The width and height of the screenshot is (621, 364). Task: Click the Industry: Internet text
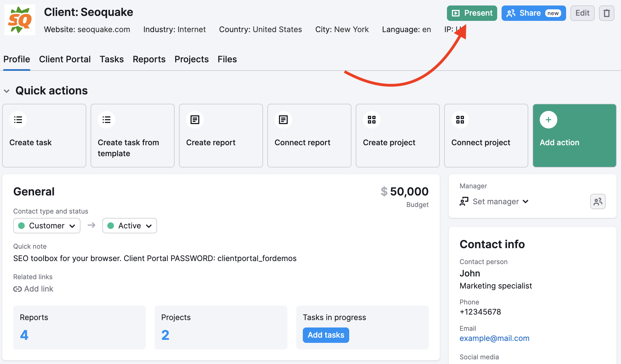tap(174, 29)
